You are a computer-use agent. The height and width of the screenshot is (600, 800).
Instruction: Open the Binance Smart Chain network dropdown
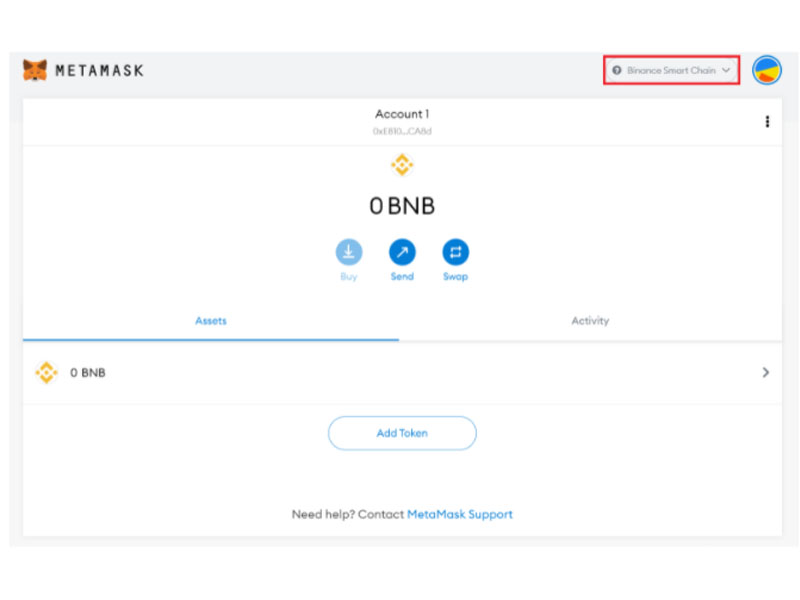(671, 70)
